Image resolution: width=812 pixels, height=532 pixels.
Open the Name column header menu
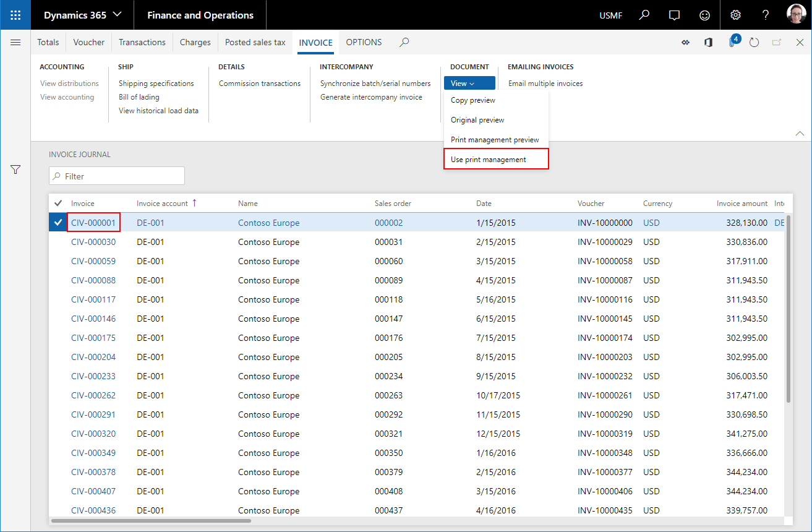pos(248,203)
